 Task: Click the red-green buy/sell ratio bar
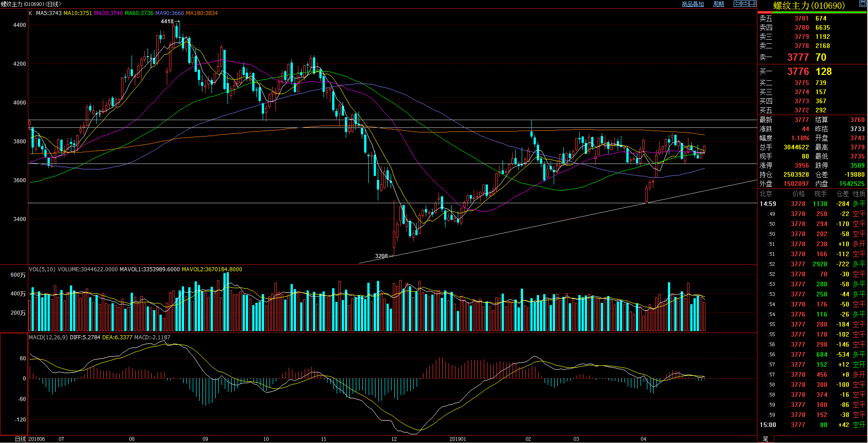[x=812, y=12]
